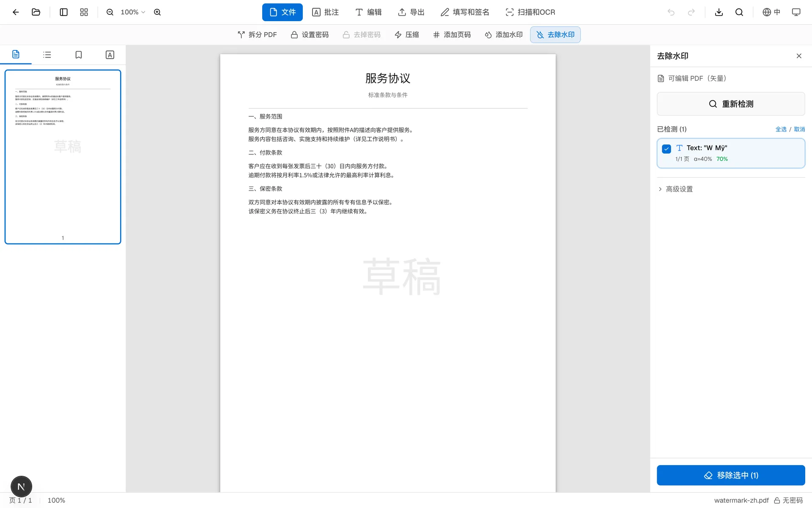The image size is (812, 508).
Task: Open the 扫描和OCR tab
Action: 530,12
